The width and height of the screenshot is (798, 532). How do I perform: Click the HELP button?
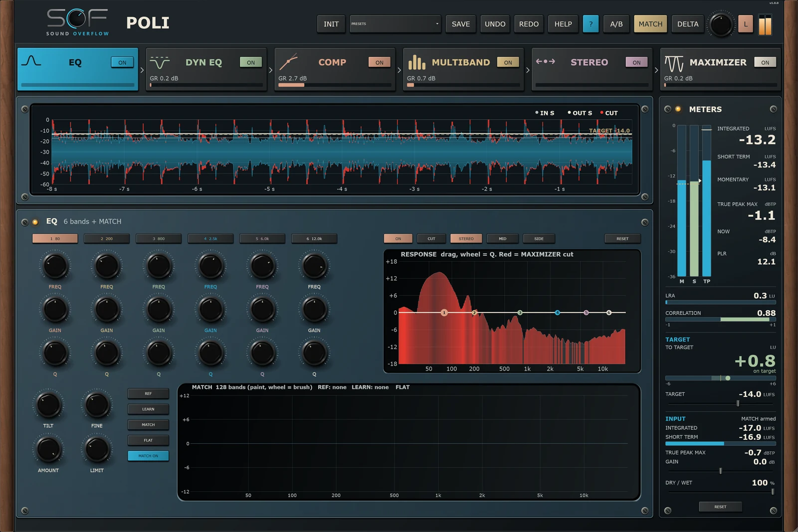(563, 24)
